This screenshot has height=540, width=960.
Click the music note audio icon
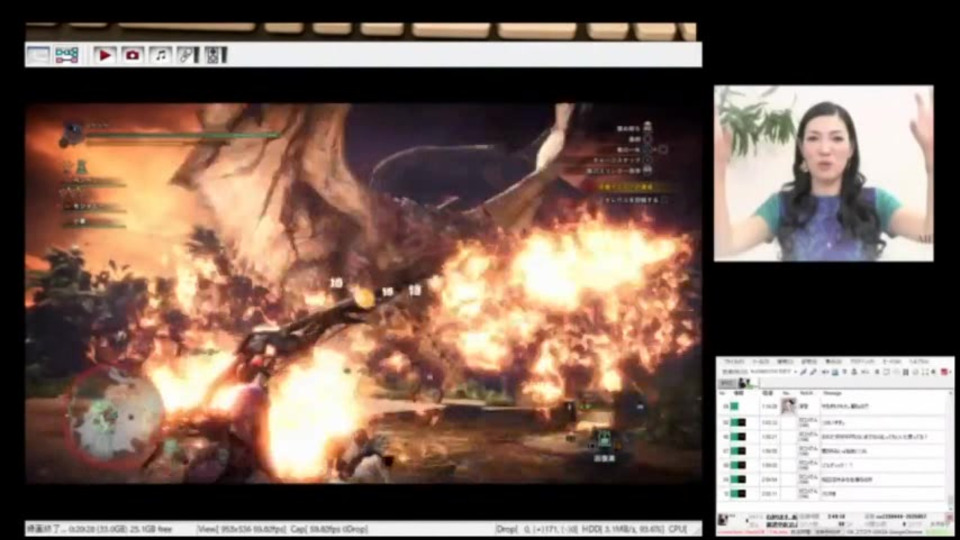tap(160, 55)
